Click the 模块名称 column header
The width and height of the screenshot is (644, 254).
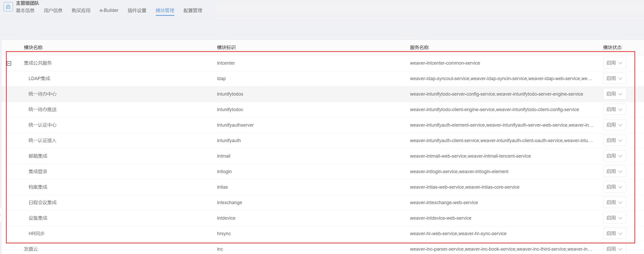[33, 48]
